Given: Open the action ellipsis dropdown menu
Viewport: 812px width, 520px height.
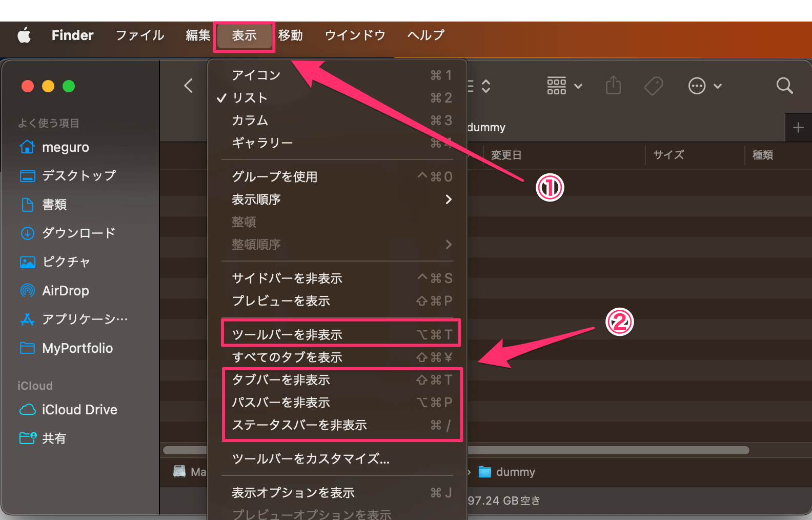Looking at the screenshot, I should pos(704,86).
